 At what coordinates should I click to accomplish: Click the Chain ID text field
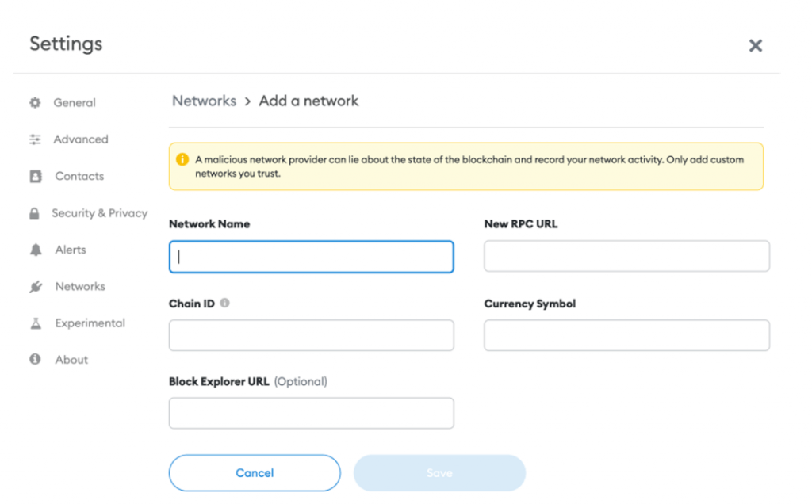click(x=311, y=335)
